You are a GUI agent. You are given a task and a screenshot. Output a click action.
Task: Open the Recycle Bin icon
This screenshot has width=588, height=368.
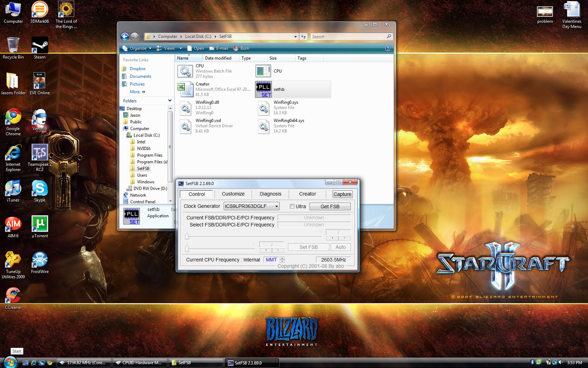click(x=13, y=48)
